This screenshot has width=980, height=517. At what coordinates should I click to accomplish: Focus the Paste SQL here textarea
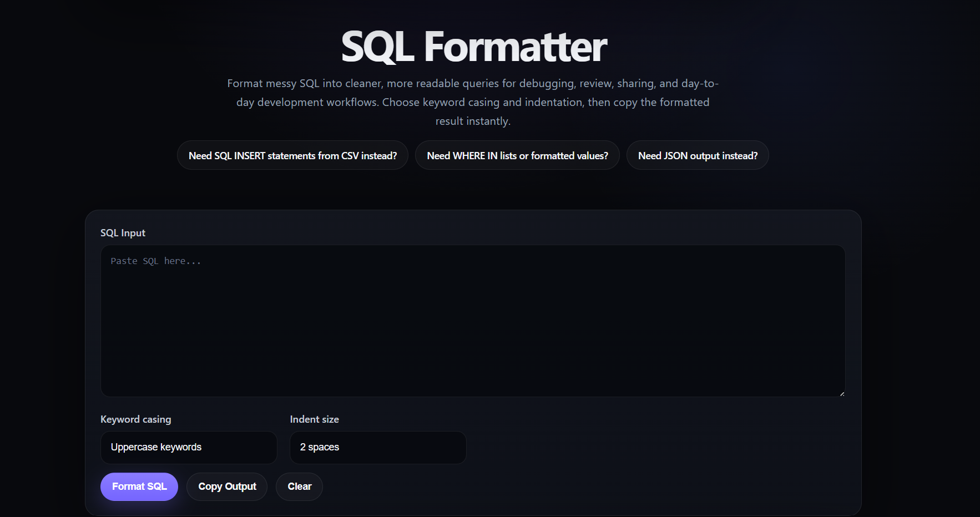[473, 321]
